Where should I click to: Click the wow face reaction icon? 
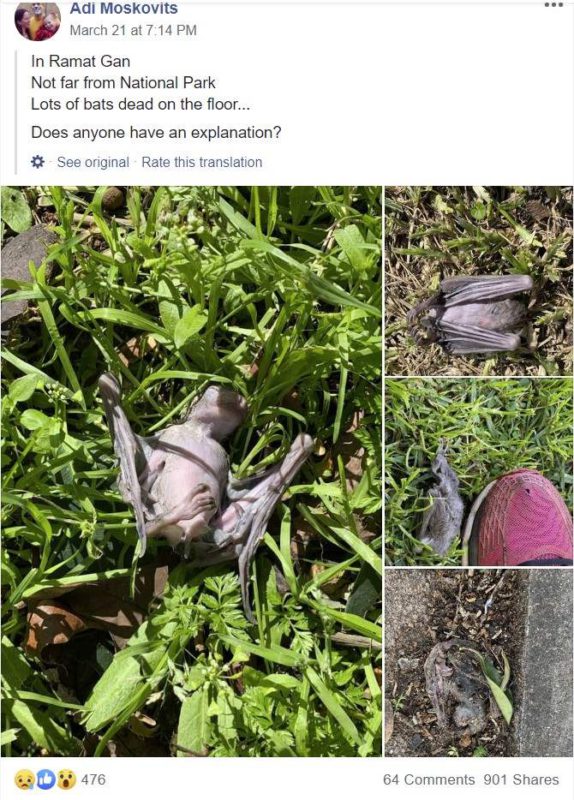pos(66,780)
